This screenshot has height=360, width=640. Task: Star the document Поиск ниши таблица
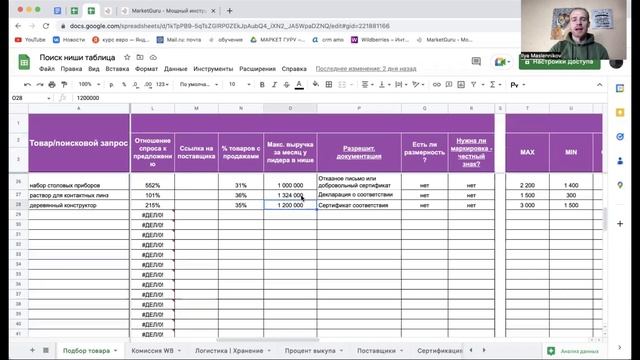(127, 58)
